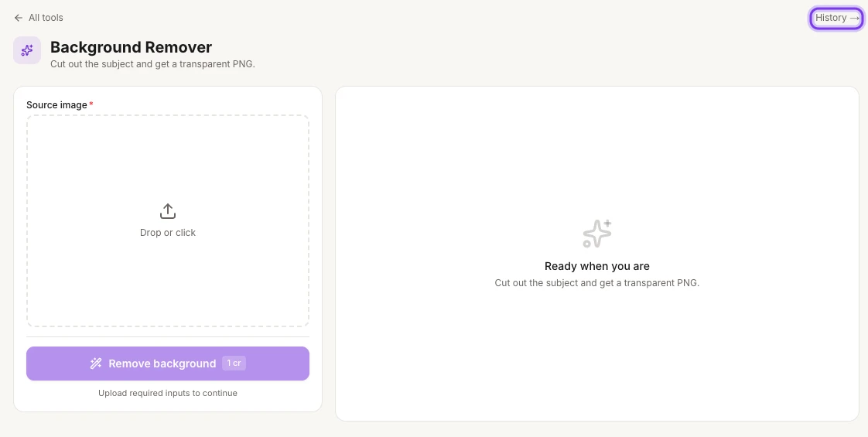Click the Upload required inputs to continue hint

pyautogui.click(x=168, y=393)
